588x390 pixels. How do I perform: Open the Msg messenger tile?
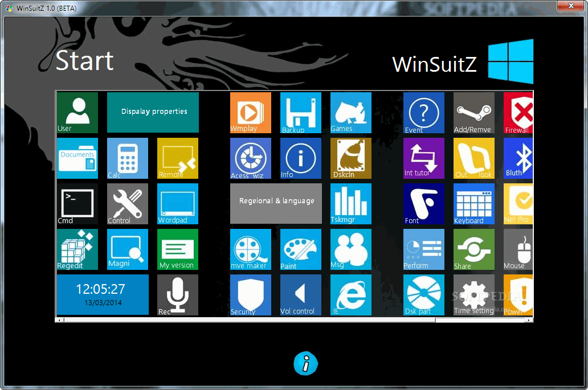click(x=351, y=249)
